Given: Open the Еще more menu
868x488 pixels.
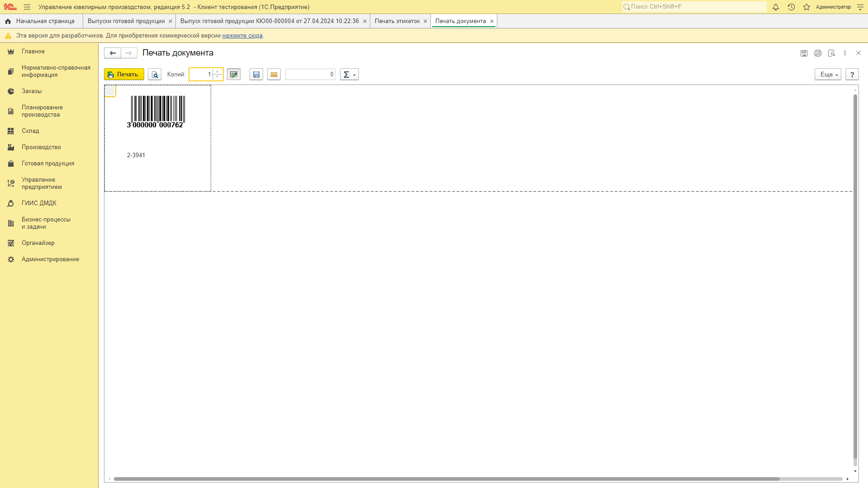Looking at the screenshot, I should coord(828,75).
